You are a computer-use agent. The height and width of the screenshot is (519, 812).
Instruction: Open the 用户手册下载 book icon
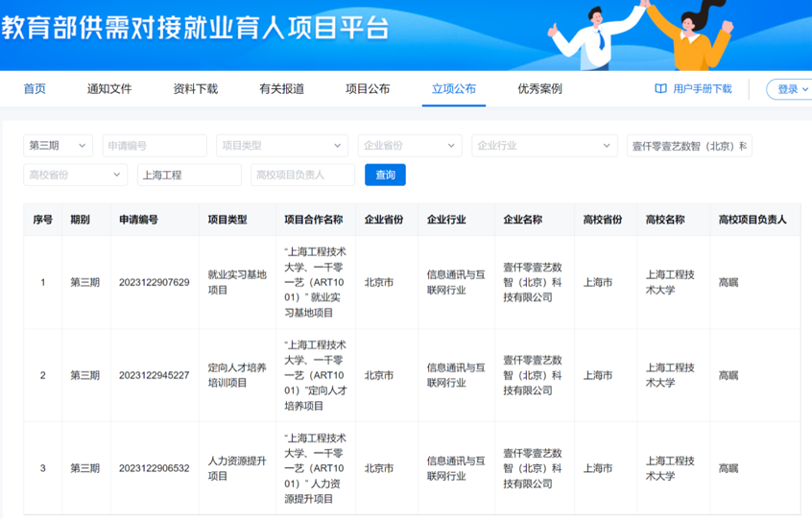(660, 89)
